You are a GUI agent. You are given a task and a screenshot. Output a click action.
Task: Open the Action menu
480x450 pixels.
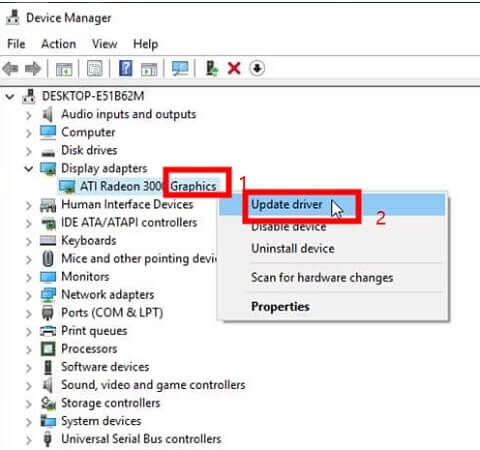59,44
